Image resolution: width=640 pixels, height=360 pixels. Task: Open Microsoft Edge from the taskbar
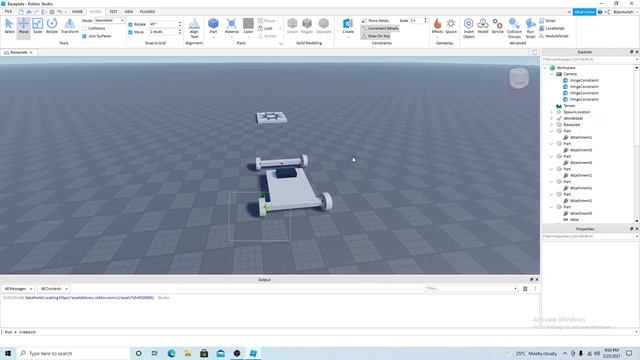click(x=171, y=353)
